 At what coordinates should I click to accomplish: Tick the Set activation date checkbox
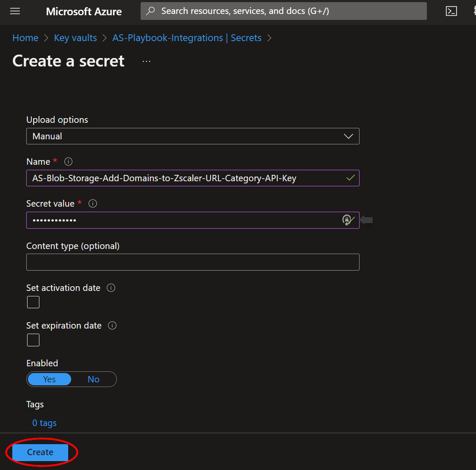pos(33,302)
